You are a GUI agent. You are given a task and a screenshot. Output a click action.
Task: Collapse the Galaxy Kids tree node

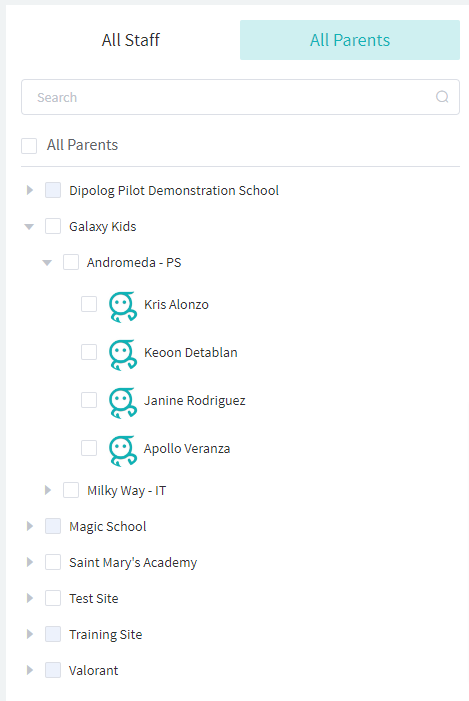coord(29,227)
